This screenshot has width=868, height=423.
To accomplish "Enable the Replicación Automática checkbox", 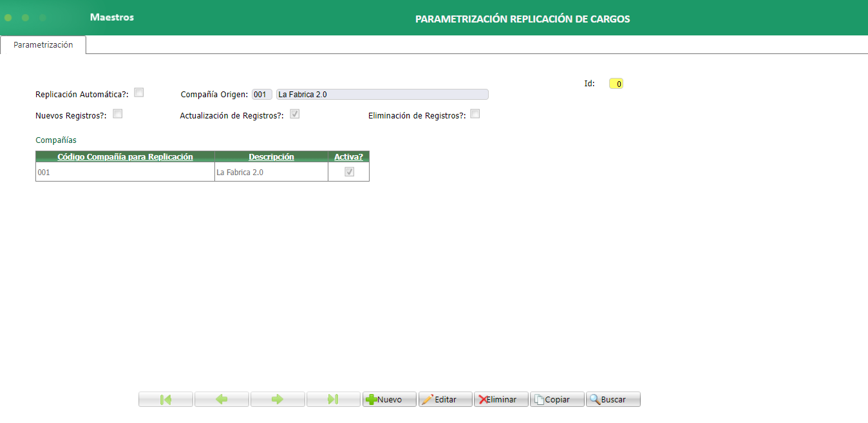I will 139,92.
